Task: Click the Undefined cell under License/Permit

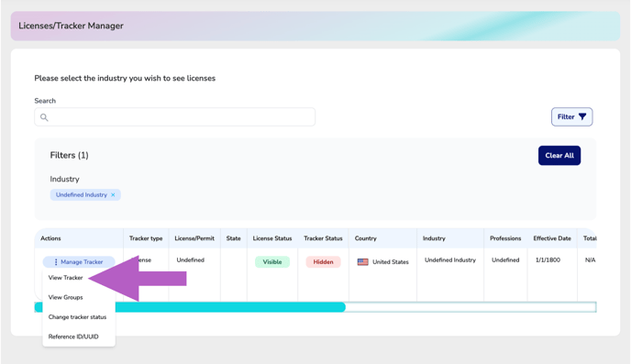Action: click(x=191, y=259)
